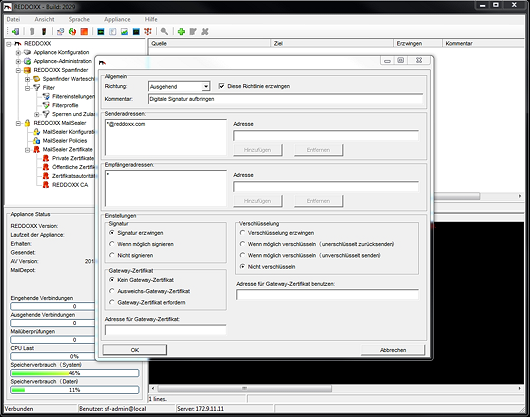Click the red network nodes toolbar icon
The image size is (530, 417).
pyautogui.click(x=148, y=31)
